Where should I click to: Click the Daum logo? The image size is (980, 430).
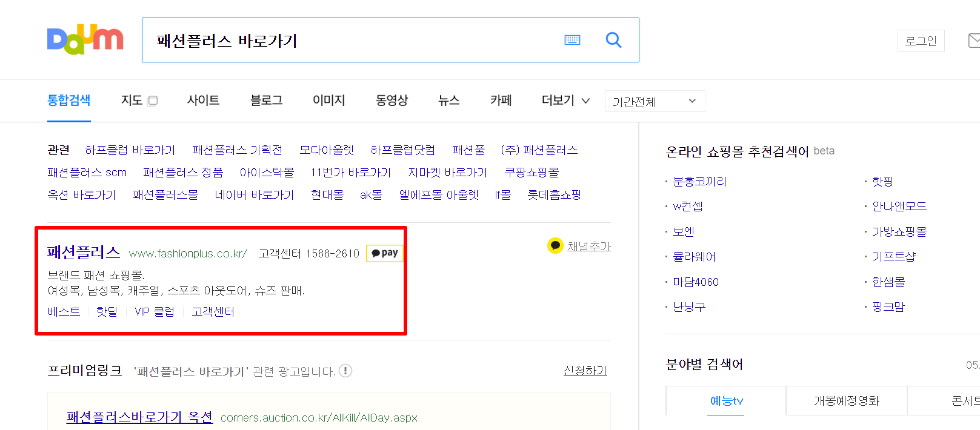(85, 40)
